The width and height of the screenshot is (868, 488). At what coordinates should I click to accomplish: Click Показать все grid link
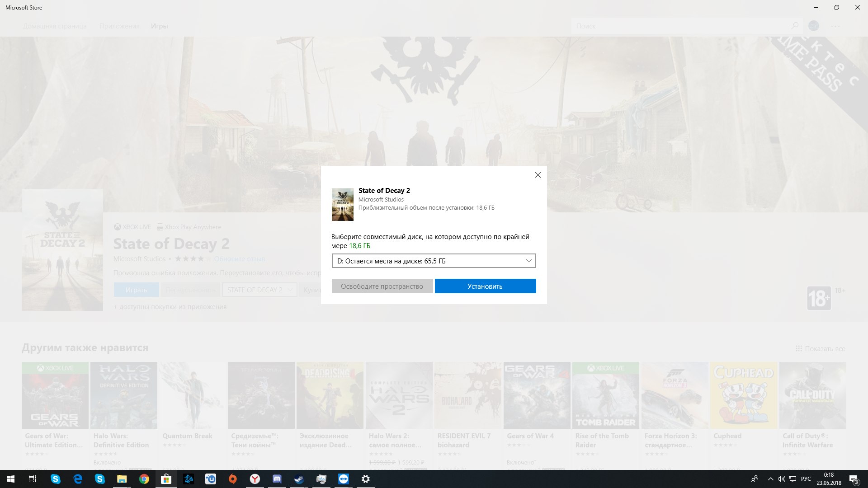[x=820, y=349]
